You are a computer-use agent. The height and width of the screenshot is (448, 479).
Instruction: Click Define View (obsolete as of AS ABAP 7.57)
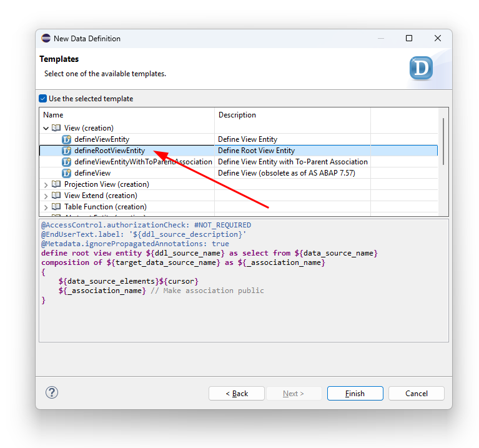point(287,173)
